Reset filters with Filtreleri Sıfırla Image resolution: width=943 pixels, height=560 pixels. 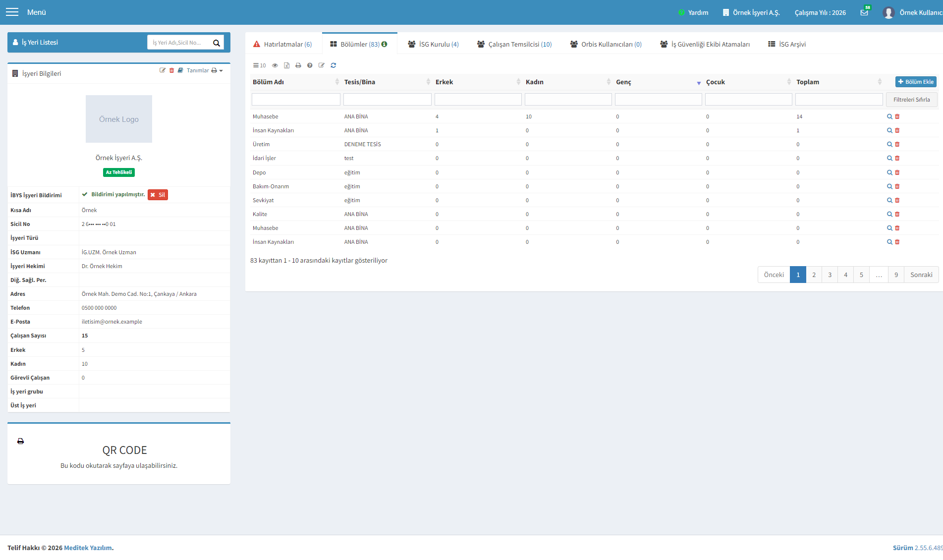pos(911,100)
